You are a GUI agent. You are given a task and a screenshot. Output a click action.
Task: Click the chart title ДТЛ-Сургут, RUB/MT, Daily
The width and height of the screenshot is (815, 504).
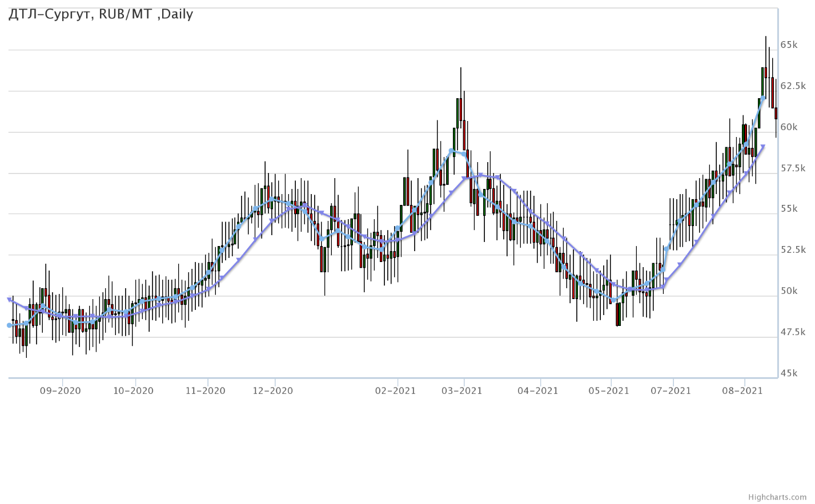101,14
